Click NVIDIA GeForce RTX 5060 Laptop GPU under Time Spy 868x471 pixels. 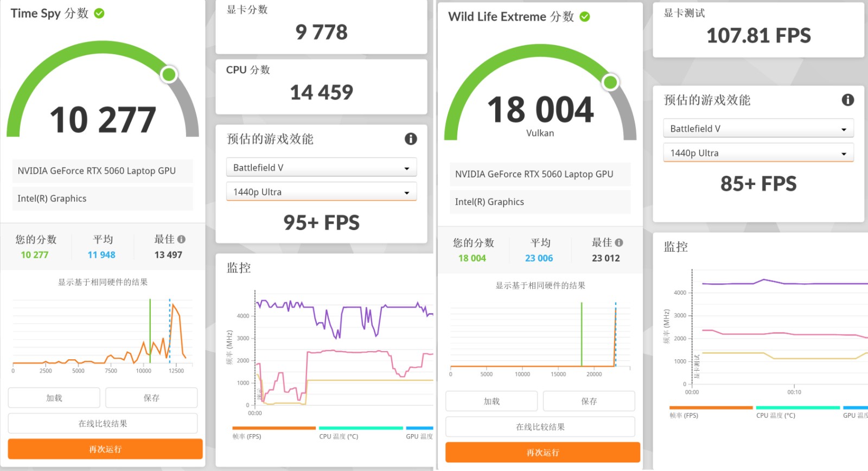pos(103,171)
